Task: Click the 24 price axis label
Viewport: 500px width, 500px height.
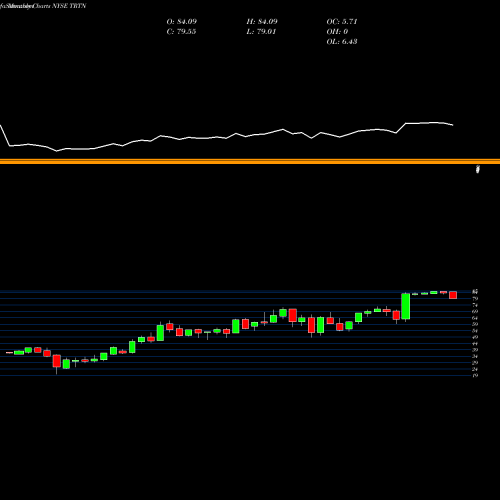Action: coord(475,369)
